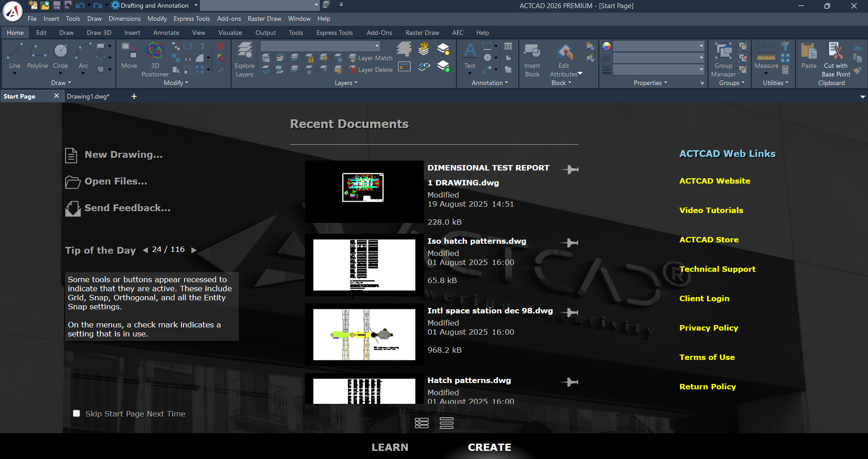Click the ACTCAD application logo button

point(13,11)
